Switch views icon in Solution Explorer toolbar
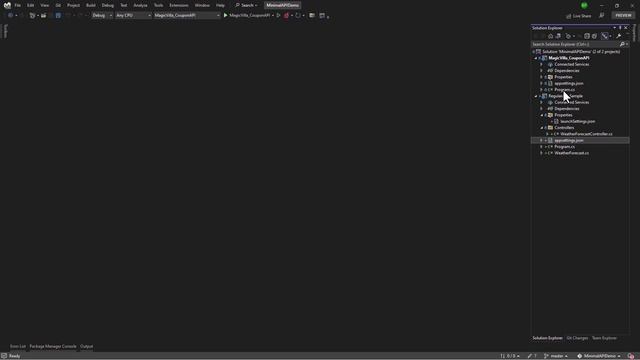 pos(558,36)
